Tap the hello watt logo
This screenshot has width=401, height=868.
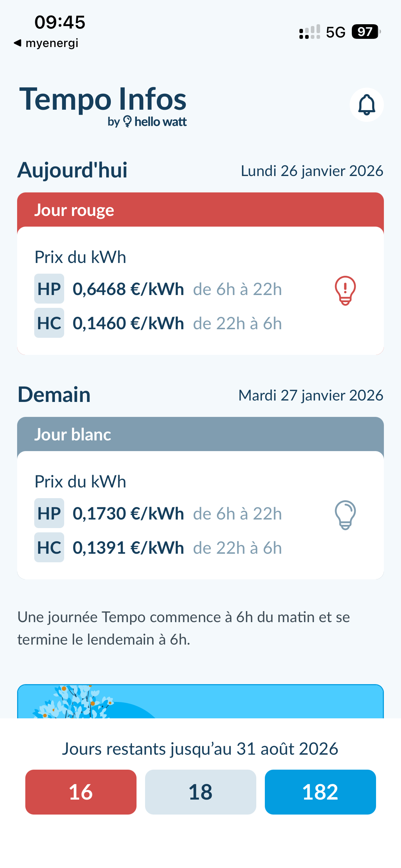pos(147,122)
